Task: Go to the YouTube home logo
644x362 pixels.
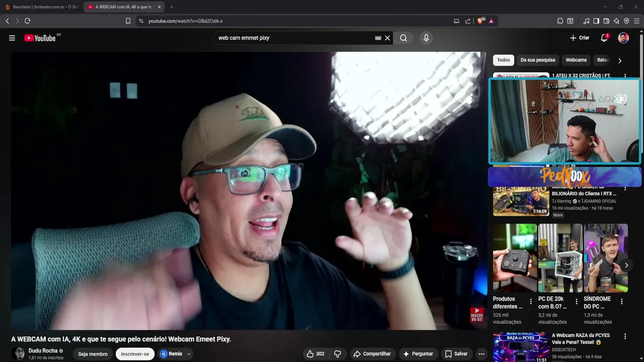Action: click(x=40, y=38)
